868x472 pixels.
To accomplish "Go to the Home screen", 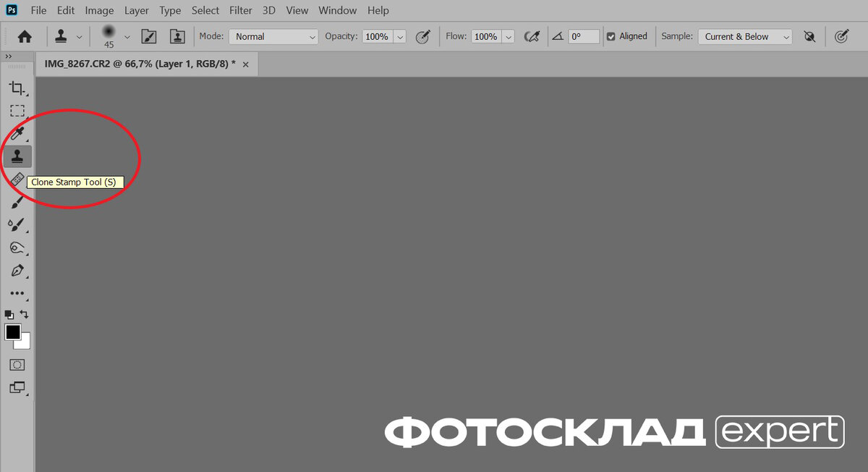I will [25, 36].
